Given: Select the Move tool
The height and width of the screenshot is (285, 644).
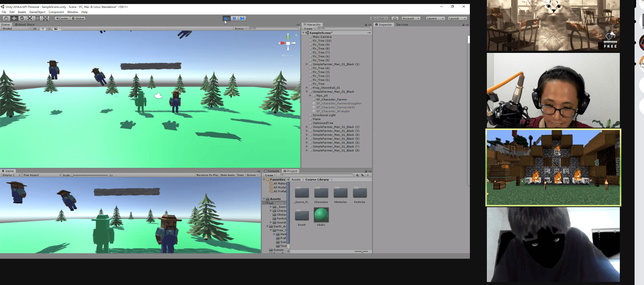Looking at the screenshot, I should (14, 19).
